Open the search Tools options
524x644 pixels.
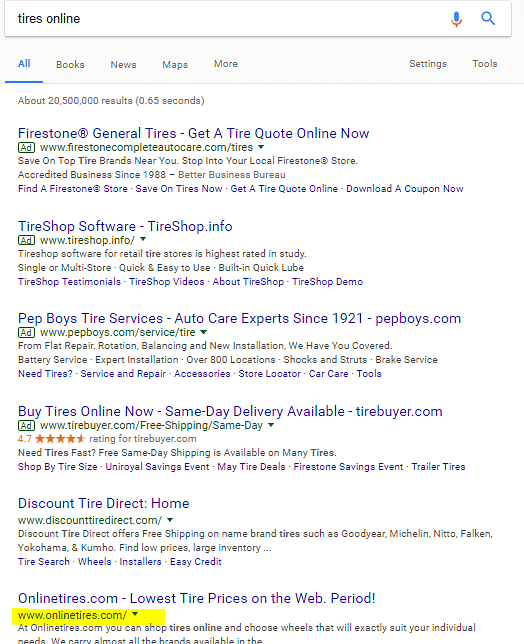485,64
